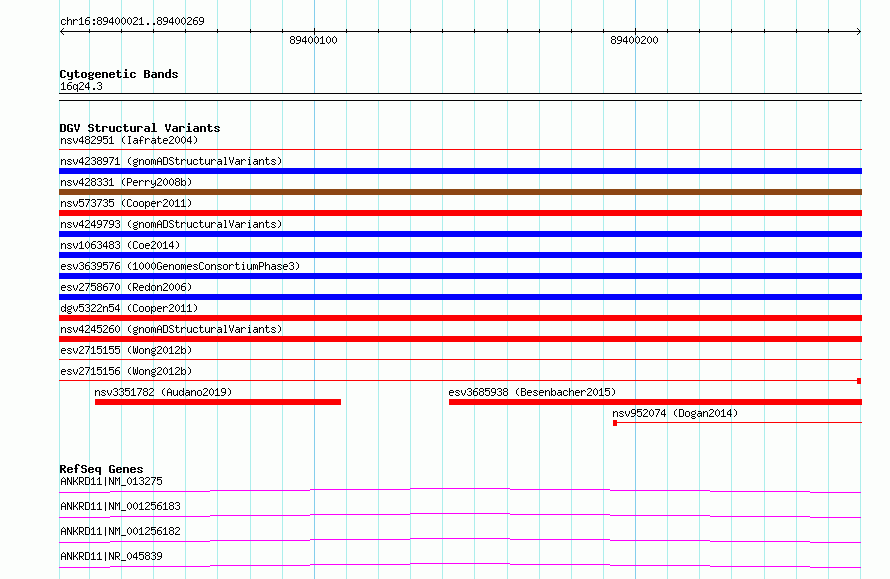
Task: Click the right arrowhead of the ruler
Action: pyautogui.click(x=859, y=32)
